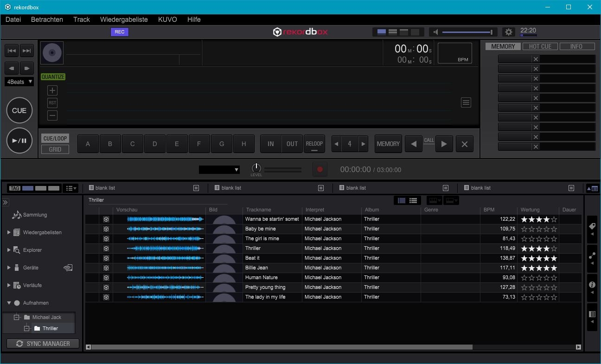This screenshot has height=364, width=601.
Task: Expand the Wiedergabelisten tree node
Action: coord(9,232)
